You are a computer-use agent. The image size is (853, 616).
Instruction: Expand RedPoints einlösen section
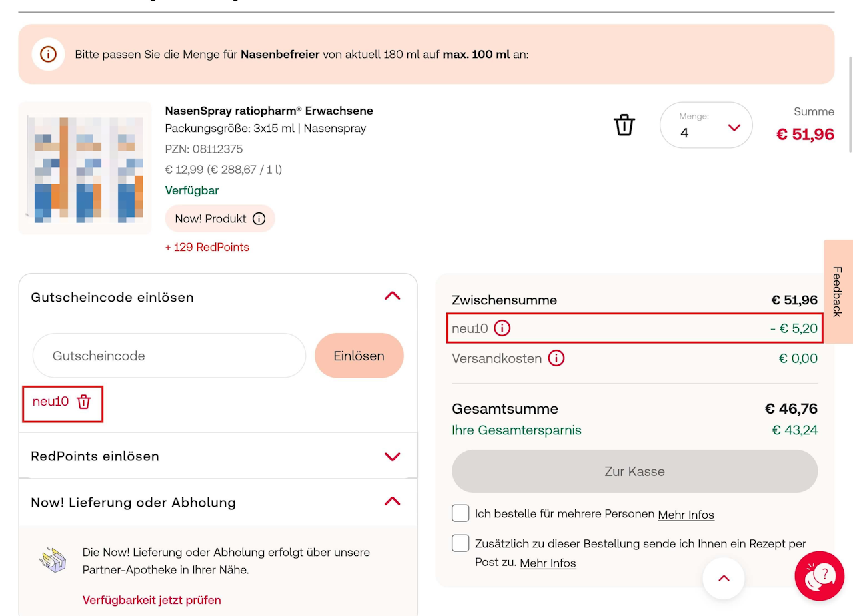pos(393,456)
